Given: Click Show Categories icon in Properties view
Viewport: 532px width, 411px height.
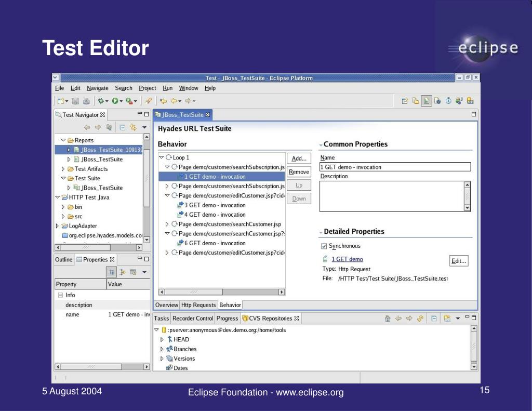Looking at the screenshot, I should click(111, 272).
